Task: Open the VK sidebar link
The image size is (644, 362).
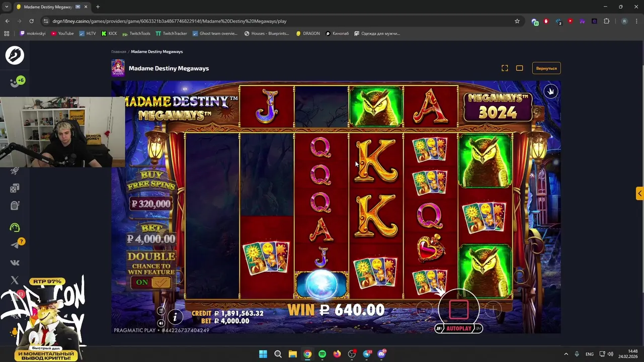Action: tap(15, 262)
